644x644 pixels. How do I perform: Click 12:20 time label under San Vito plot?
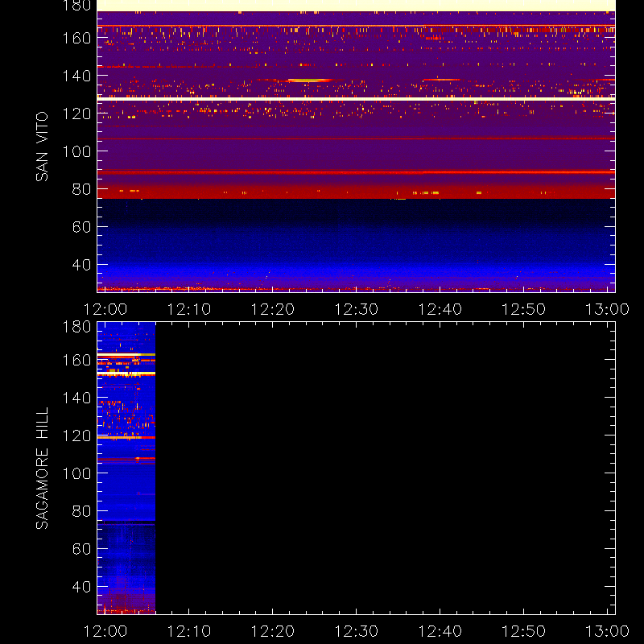273,309
